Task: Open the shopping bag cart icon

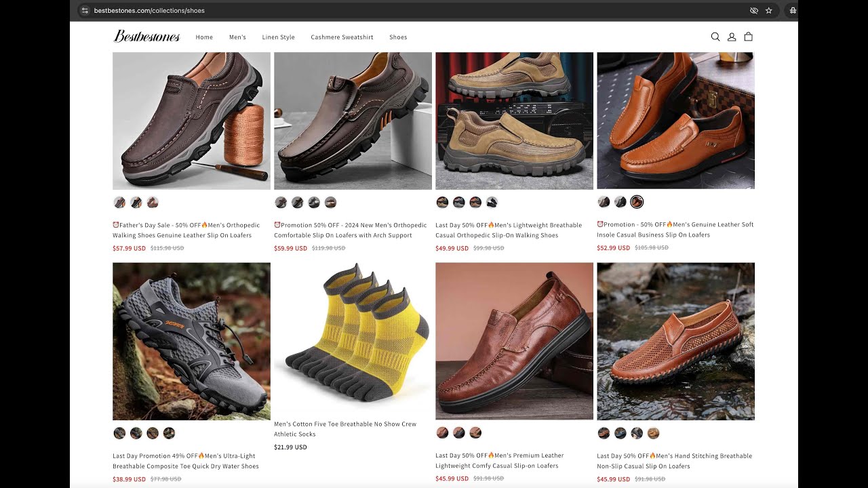Action: [x=749, y=37]
